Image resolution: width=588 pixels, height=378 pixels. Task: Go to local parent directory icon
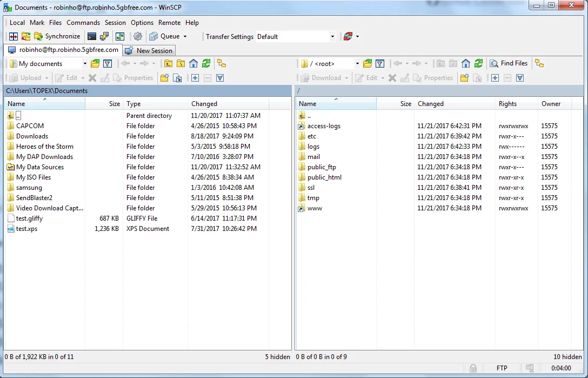pos(169,63)
